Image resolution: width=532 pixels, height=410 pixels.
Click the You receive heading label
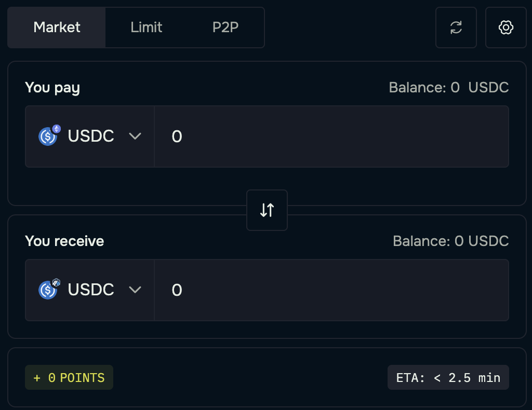point(64,241)
